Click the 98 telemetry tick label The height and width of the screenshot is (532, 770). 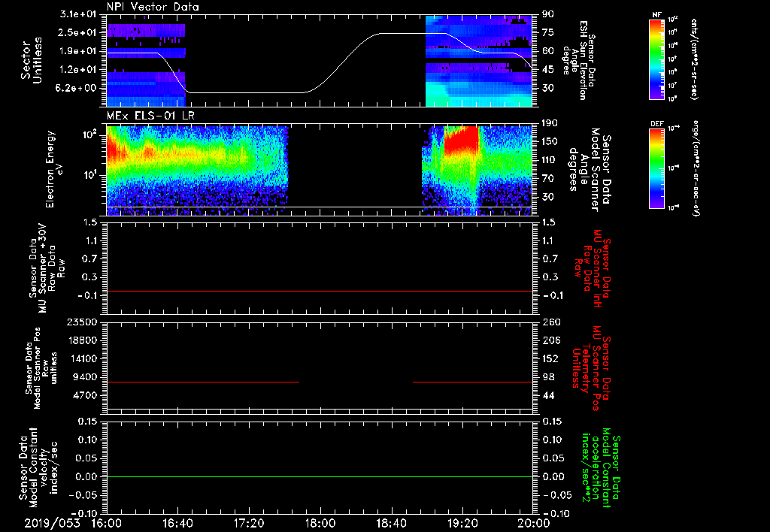click(x=547, y=377)
